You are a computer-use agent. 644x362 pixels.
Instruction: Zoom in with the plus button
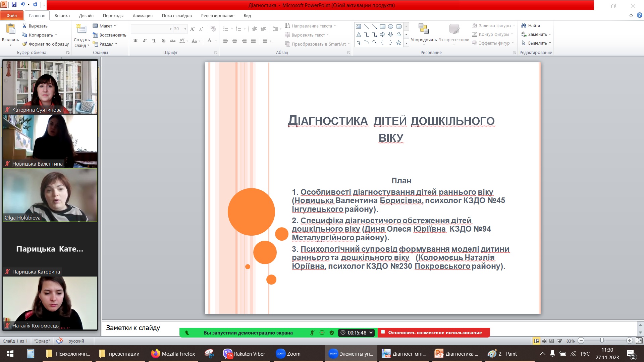click(629, 341)
